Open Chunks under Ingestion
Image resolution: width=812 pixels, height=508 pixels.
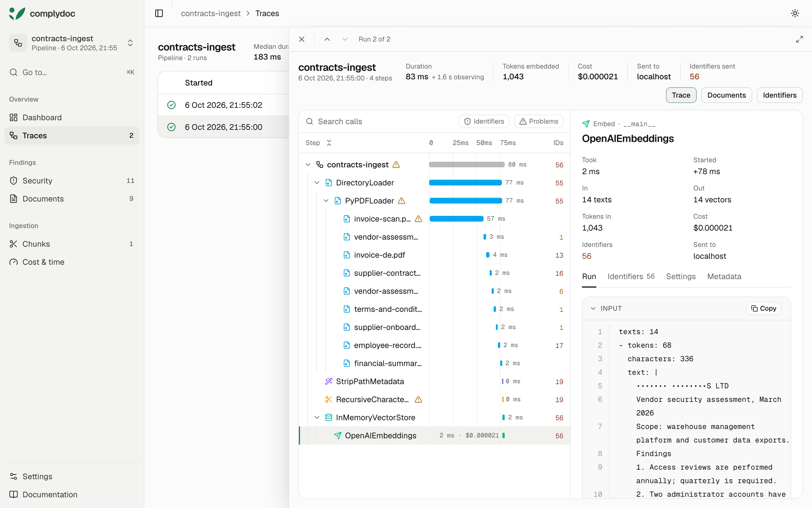[x=72, y=244]
